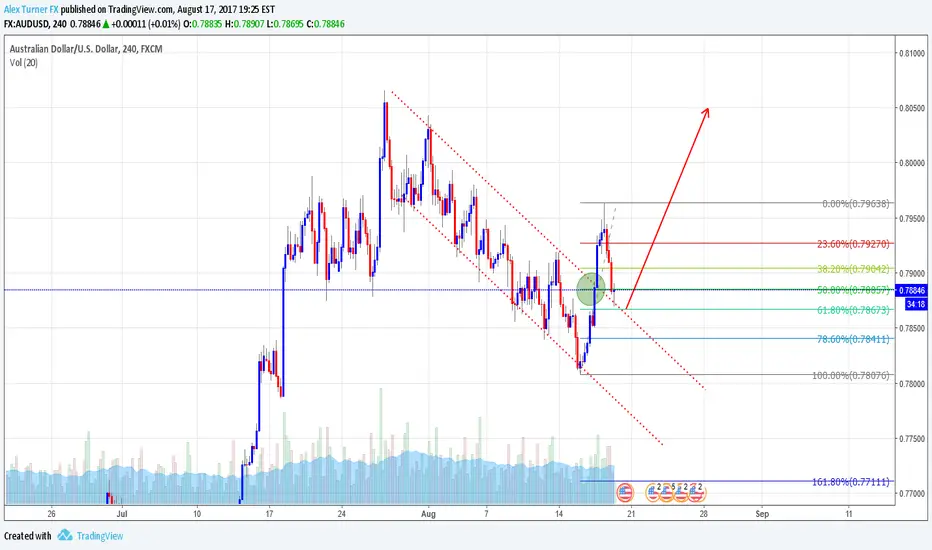Click the 34:18 candle countdown tag
The width and height of the screenshot is (932, 550).
point(915,304)
